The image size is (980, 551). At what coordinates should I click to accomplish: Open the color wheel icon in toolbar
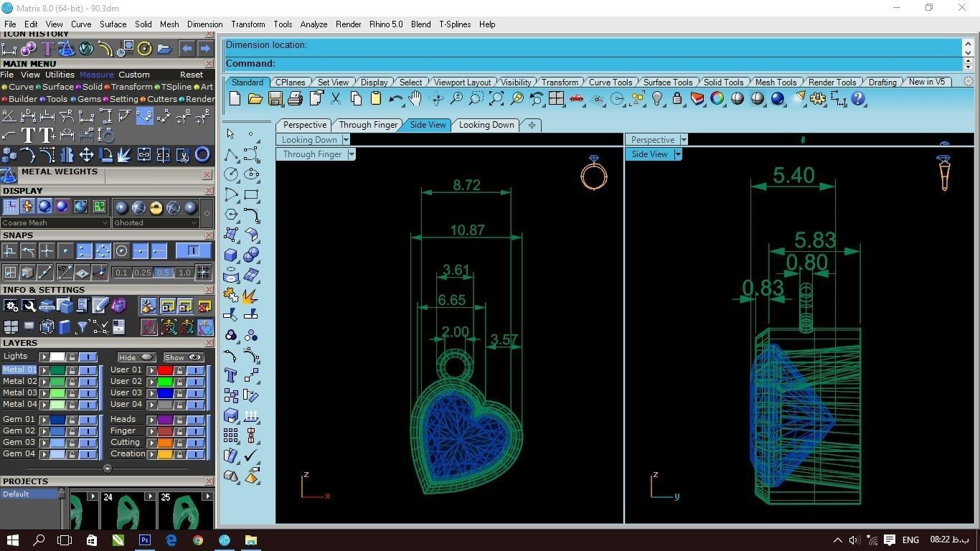(x=717, y=99)
